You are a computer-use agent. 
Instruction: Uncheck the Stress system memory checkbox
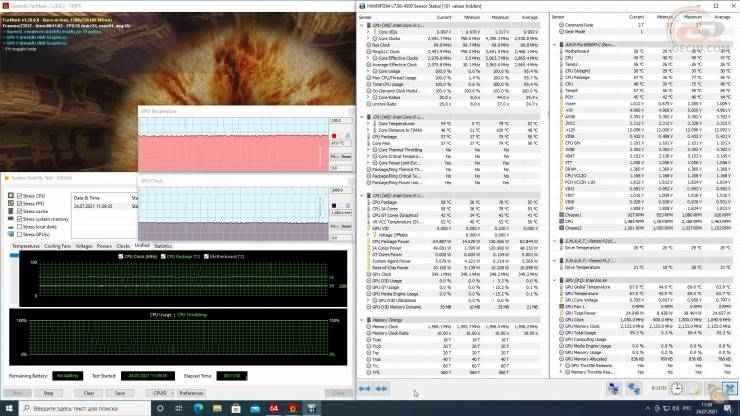pos(19,219)
